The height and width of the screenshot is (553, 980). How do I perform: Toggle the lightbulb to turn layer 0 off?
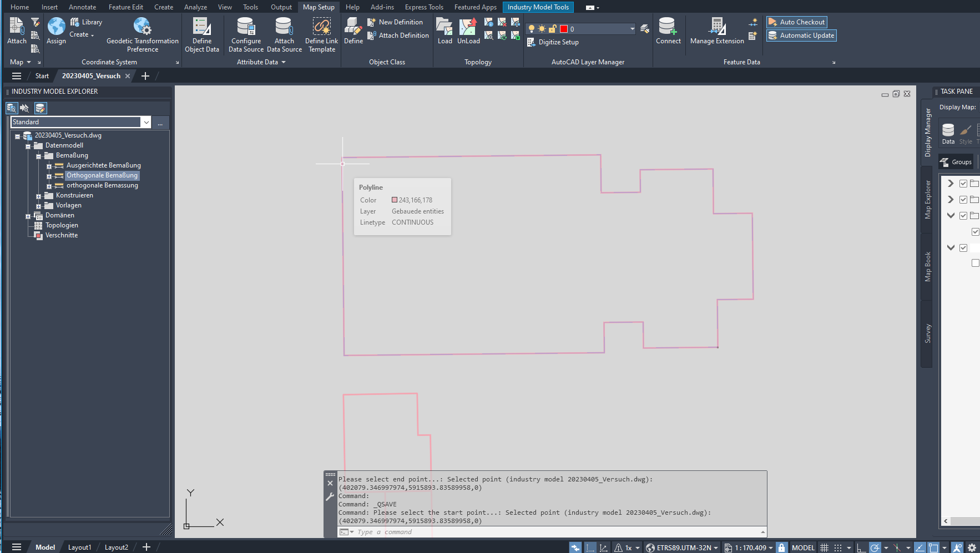click(531, 28)
